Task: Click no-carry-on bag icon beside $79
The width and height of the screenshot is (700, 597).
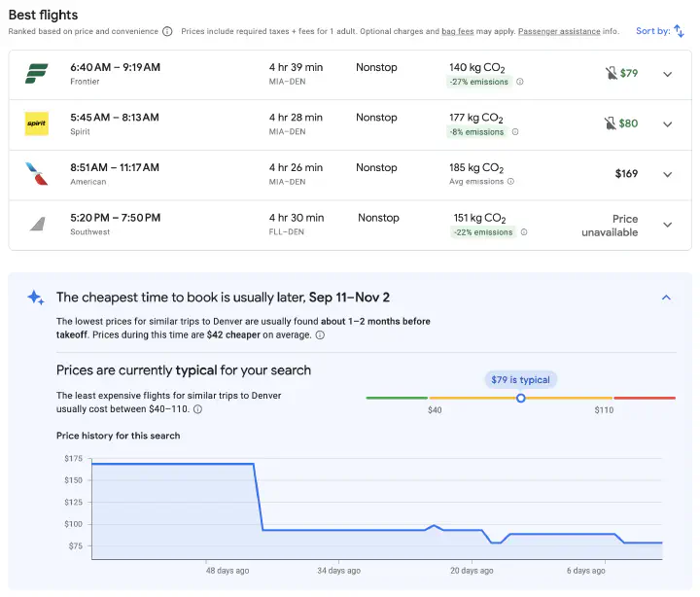Action: pyautogui.click(x=611, y=73)
